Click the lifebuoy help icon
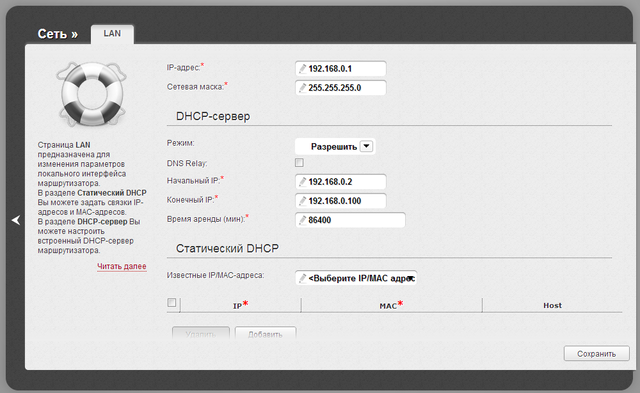 tap(91, 94)
